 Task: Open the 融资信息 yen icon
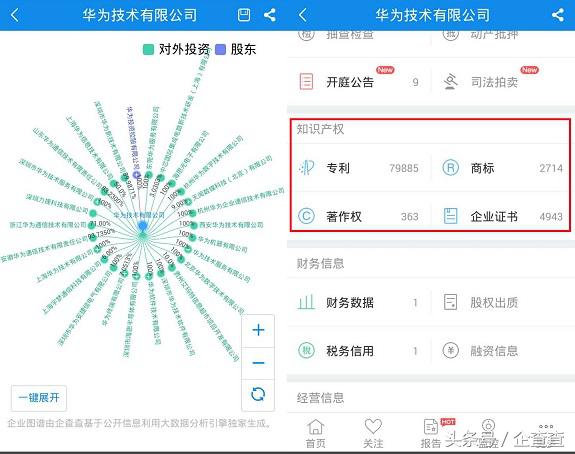451,351
